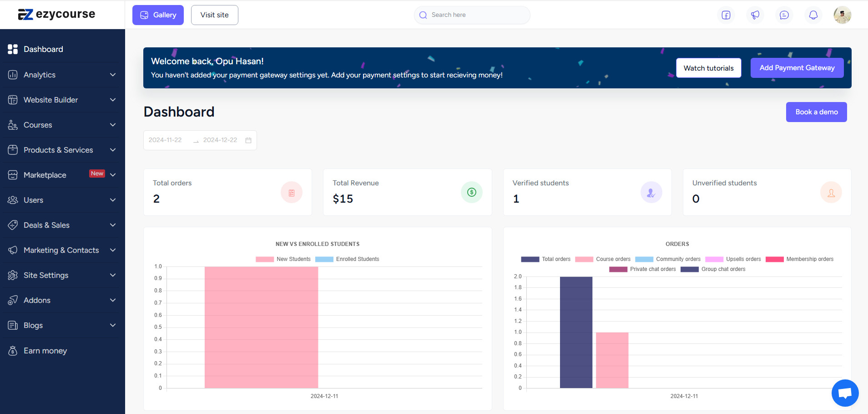Toggle the New Students legend swatch

(265, 259)
